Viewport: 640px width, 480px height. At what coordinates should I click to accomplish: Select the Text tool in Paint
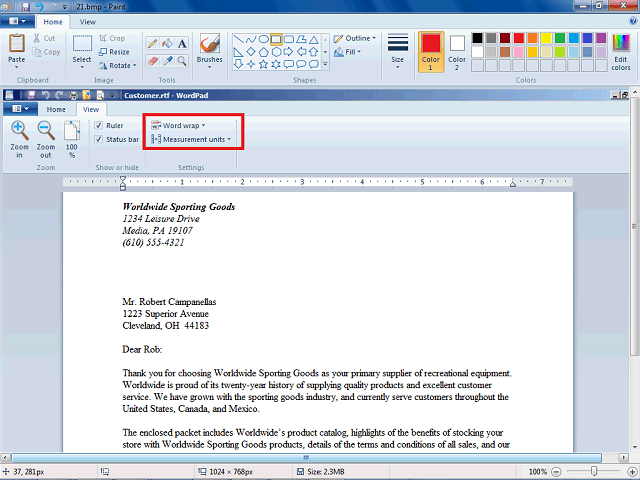pyautogui.click(x=182, y=43)
